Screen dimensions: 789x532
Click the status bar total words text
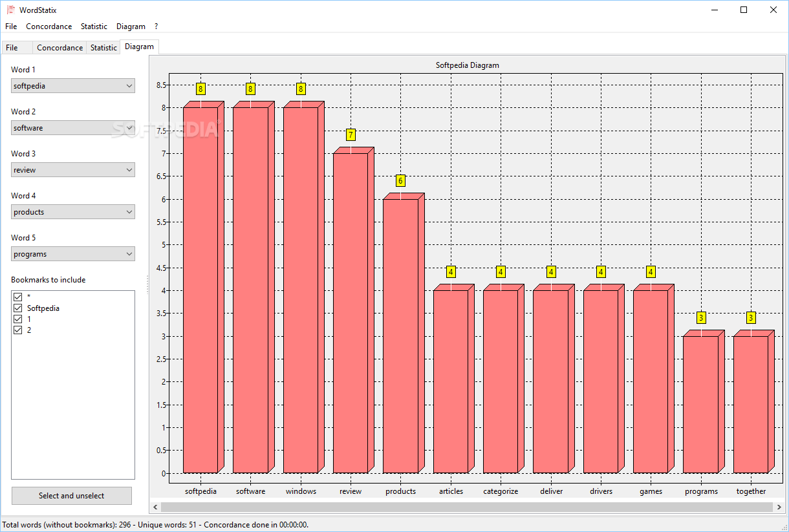155,525
